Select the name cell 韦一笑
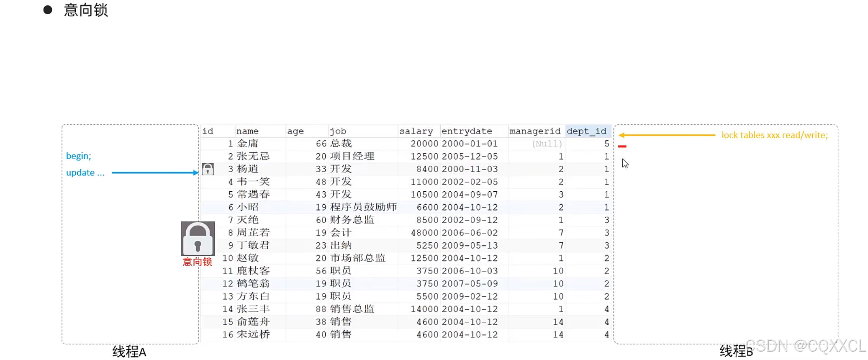The image size is (868, 360). pyautogui.click(x=253, y=182)
